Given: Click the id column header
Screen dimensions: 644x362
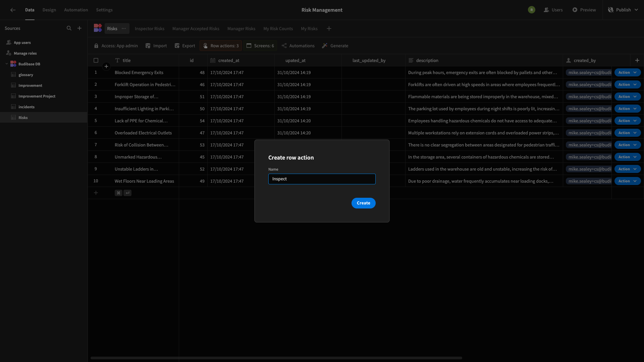Looking at the screenshot, I should pos(193,60).
